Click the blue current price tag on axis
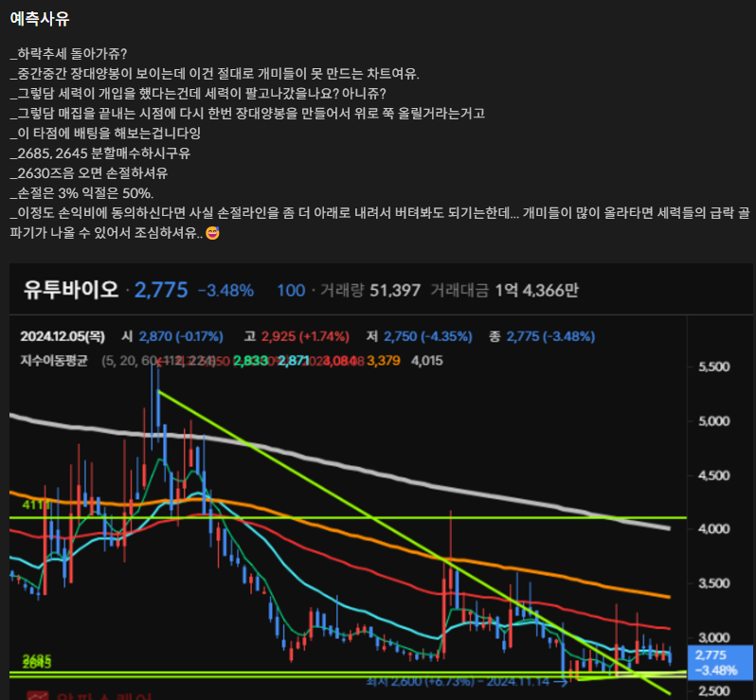Image resolution: width=756 pixels, height=700 pixels. click(720, 662)
